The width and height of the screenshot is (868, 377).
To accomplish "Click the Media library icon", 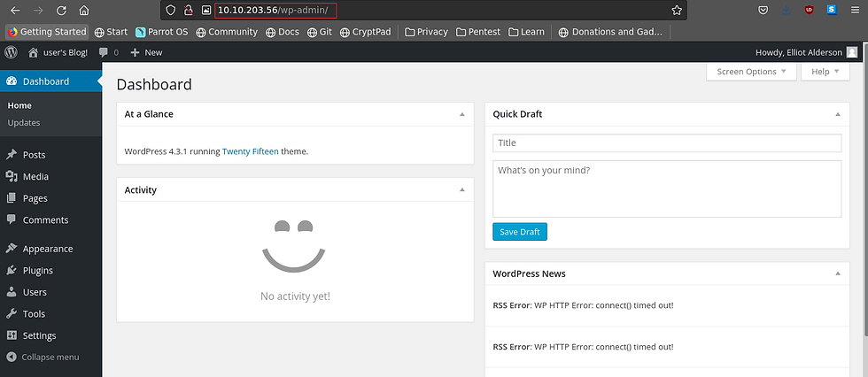I will [11, 176].
